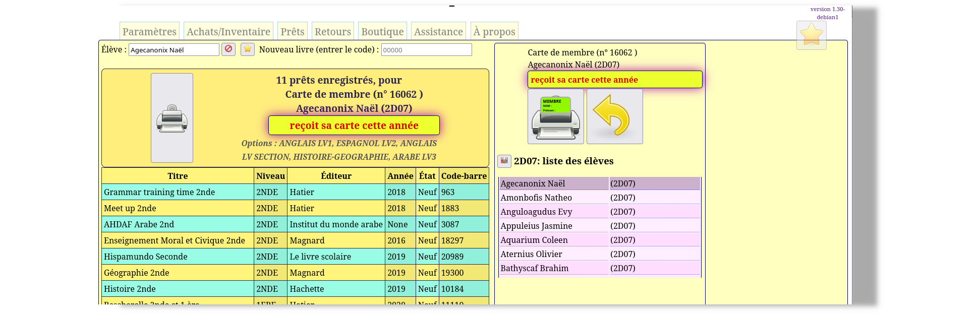Image resolution: width=980 pixels, height=314 pixels.
Task: Clear the student name with red cancel icon
Action: point(228,49)
